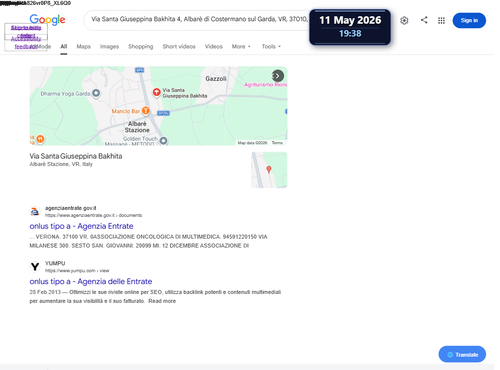Click the date and time overlay widget
Viewport: 500px width, 370px height.
[x=350, y=27]
